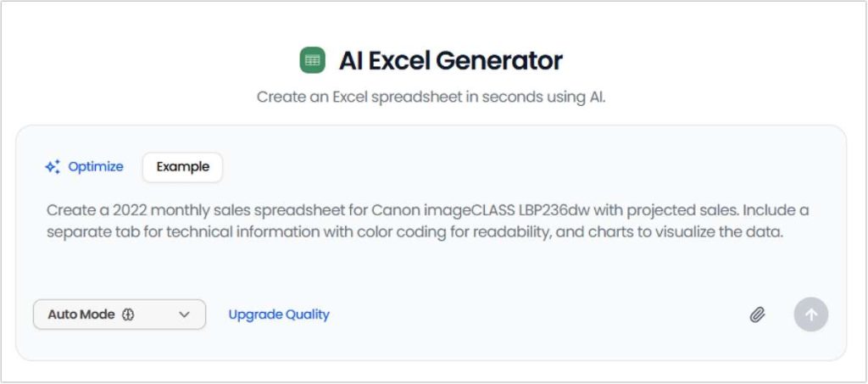Click the blank area below the prompt text
Image resolution: width=868 pixels, height=384 pixels.
tap(424, 267)
